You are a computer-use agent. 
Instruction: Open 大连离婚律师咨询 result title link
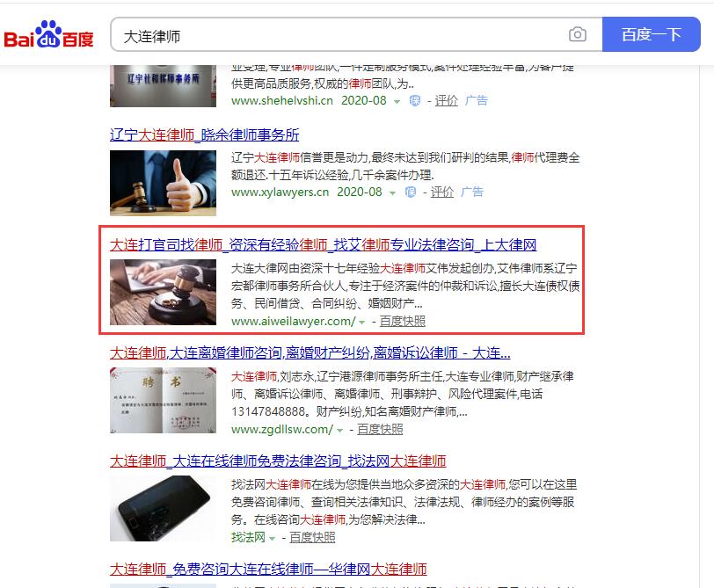310,352
